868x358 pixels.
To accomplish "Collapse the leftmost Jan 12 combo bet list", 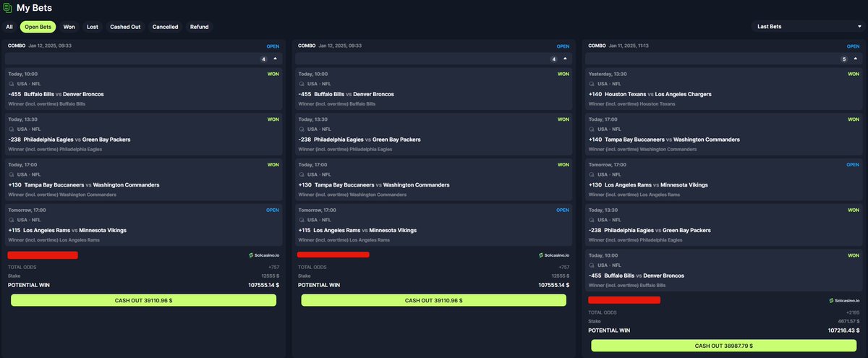I will pyautogui.click(x=275, y=59).
